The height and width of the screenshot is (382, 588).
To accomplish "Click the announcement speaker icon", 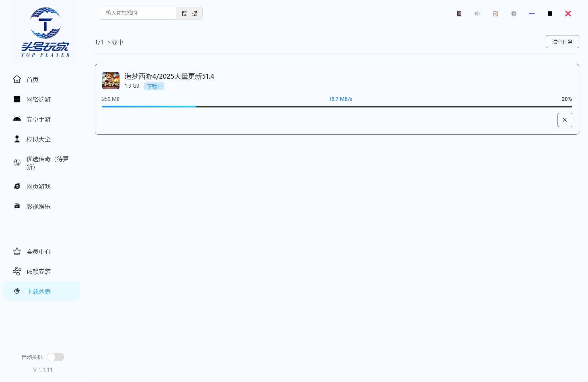I will pos(477,14).
